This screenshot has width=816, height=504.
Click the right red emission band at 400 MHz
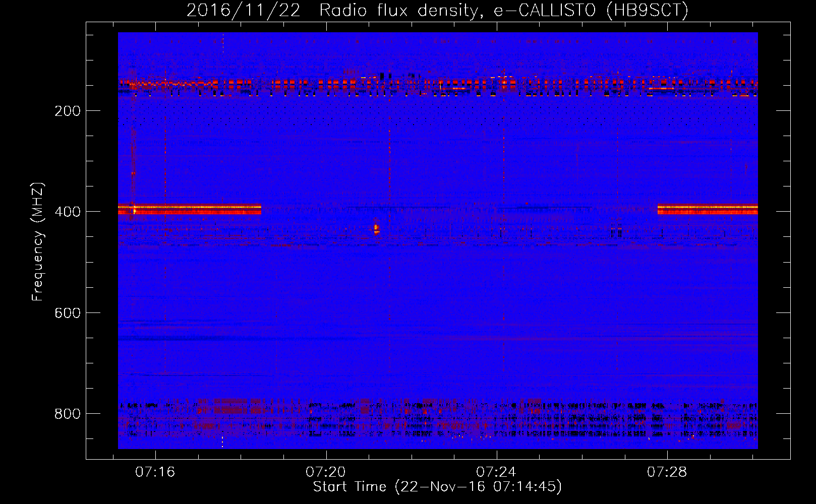[x=708, y=209]
